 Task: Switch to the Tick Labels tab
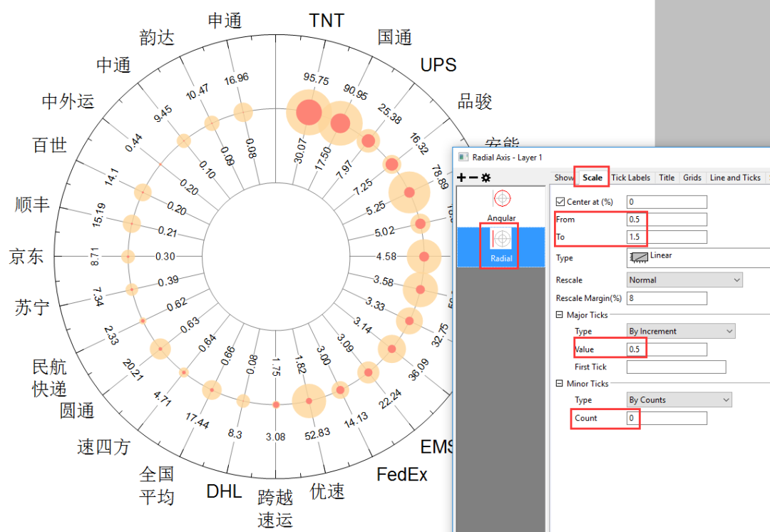[630, 178]
